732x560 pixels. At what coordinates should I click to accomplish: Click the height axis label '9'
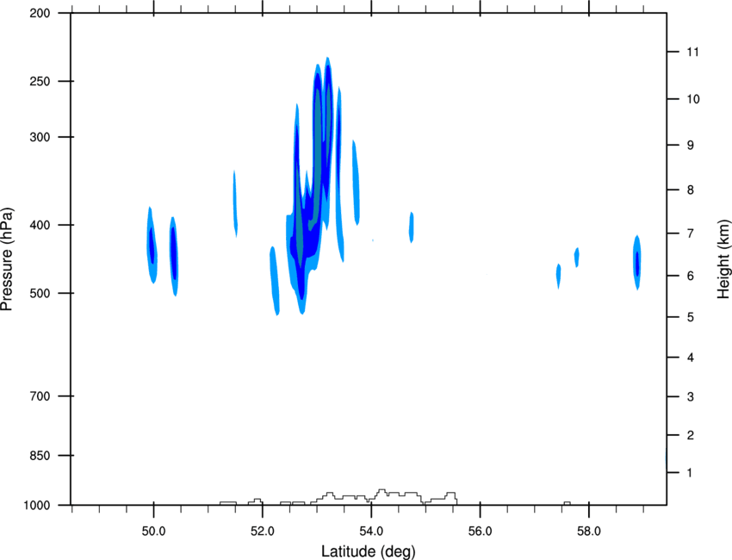691,146
